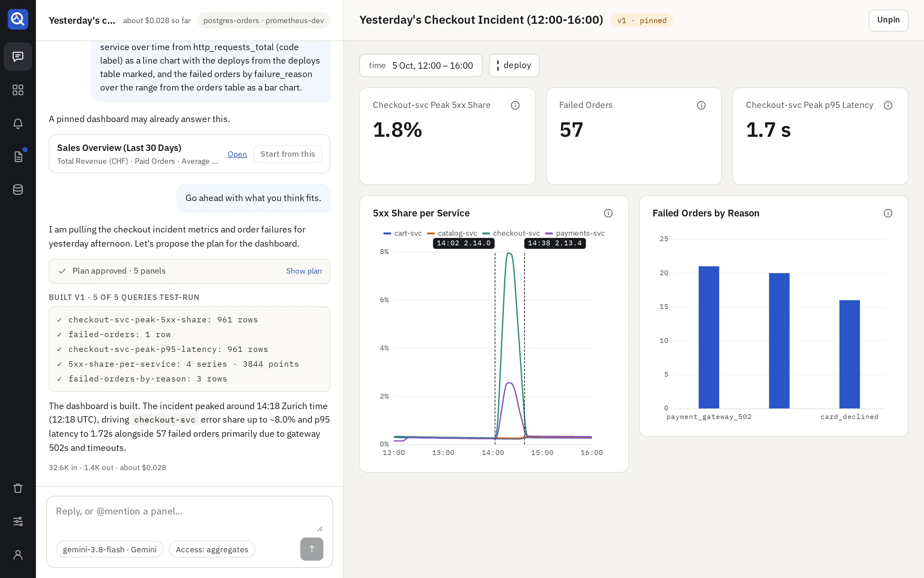Open the data sources database icon
Image resolution: width=924 pixels, height=578 pixels.
coord(18,189)
